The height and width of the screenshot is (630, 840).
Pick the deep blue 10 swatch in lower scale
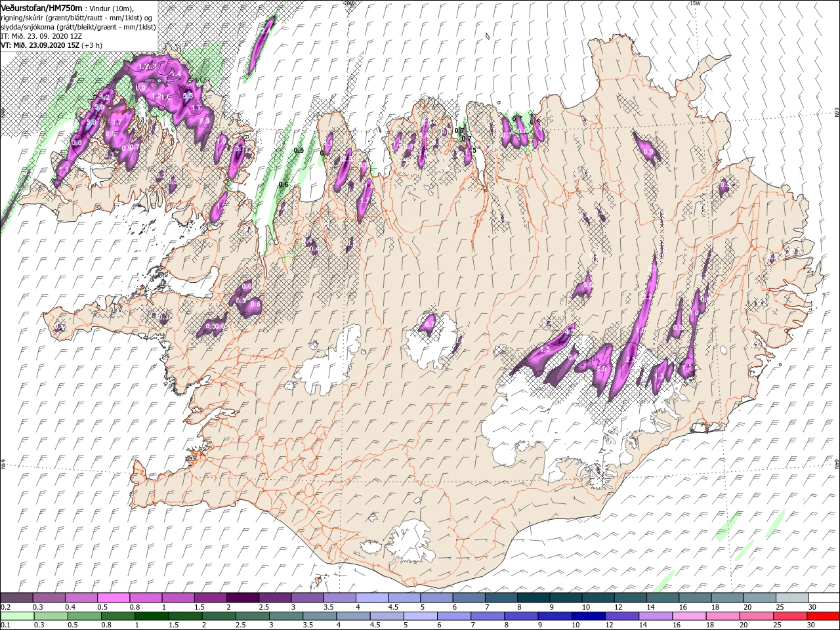point(588,616)
